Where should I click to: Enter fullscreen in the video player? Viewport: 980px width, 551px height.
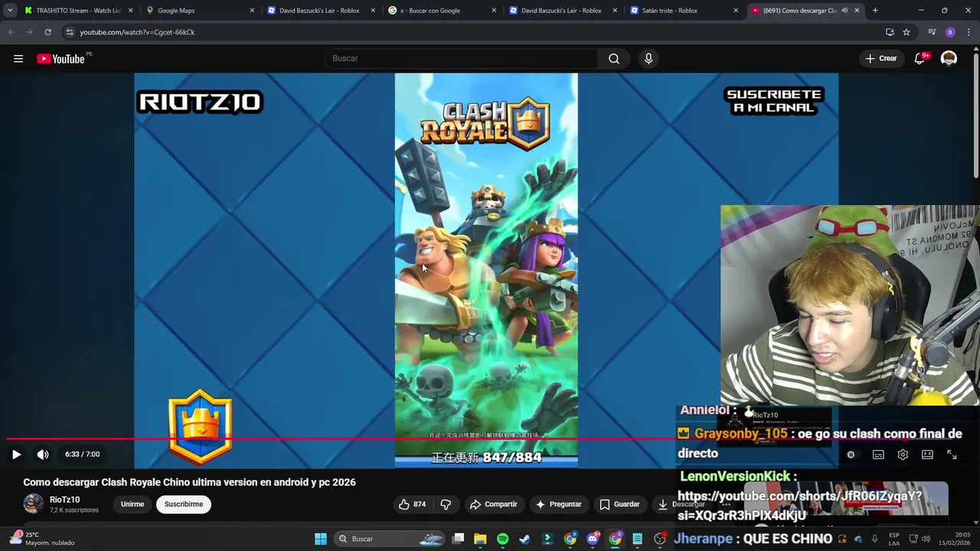(x=952, y=455)
